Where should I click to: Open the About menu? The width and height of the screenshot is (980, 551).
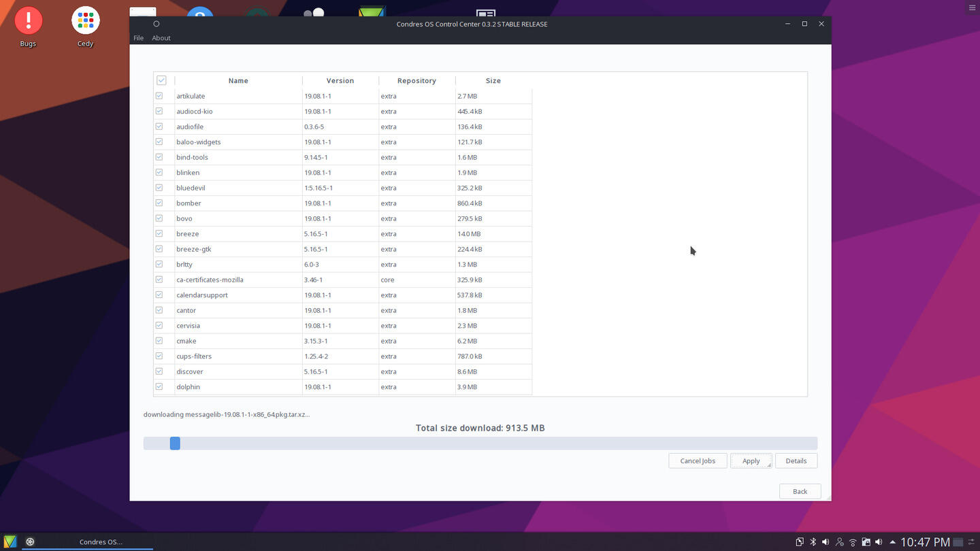[x=161, y=38]
